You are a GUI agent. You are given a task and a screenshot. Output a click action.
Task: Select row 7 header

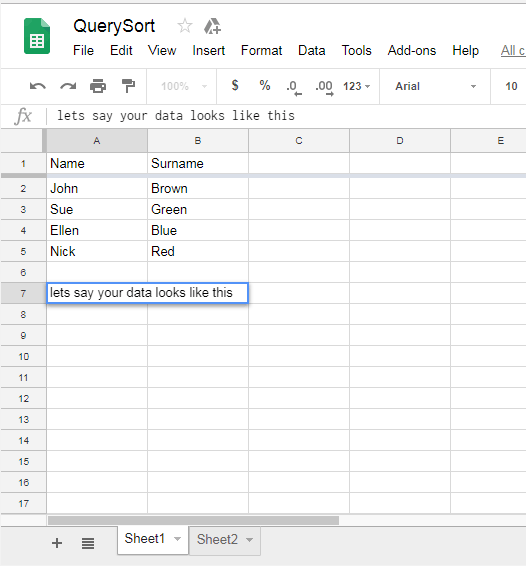pyautogui.click(x=23, y=293)
